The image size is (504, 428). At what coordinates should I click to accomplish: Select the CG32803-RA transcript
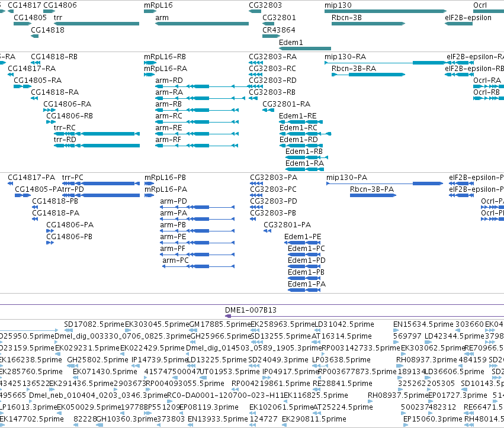point(256,63)
